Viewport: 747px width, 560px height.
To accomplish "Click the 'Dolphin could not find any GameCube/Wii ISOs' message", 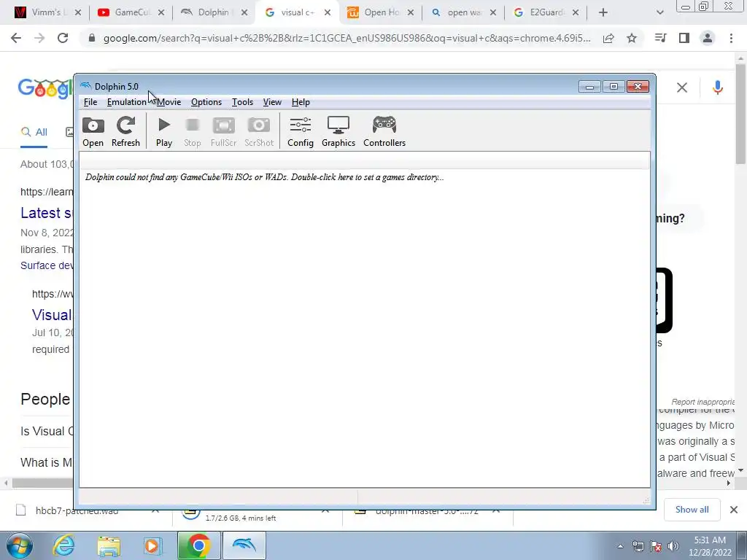I will point(264,177).
